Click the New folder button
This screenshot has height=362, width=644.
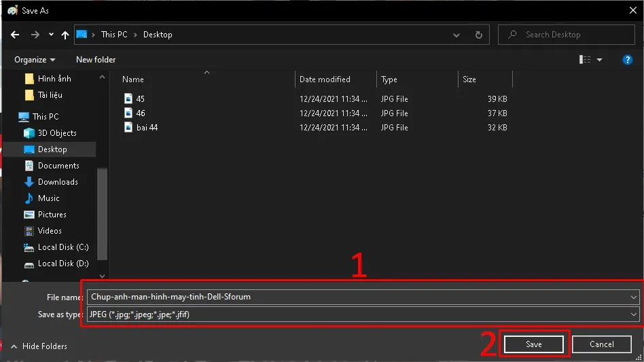tap(96, 60)
